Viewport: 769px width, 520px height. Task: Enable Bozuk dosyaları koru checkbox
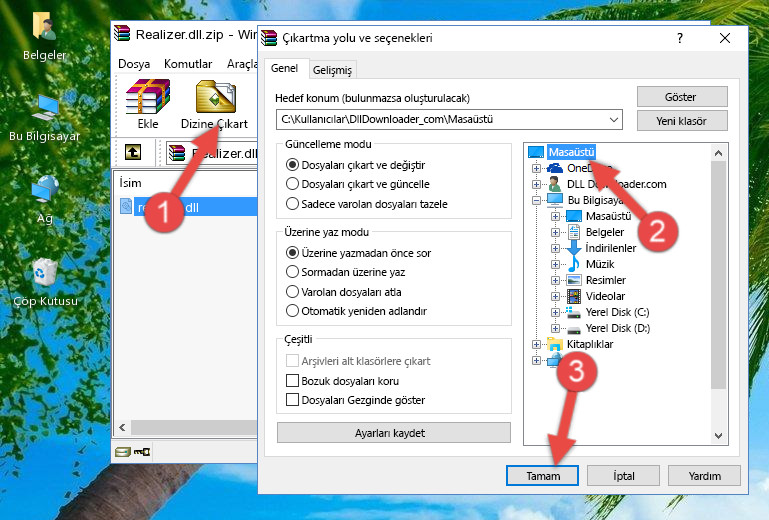pos(292,381)
